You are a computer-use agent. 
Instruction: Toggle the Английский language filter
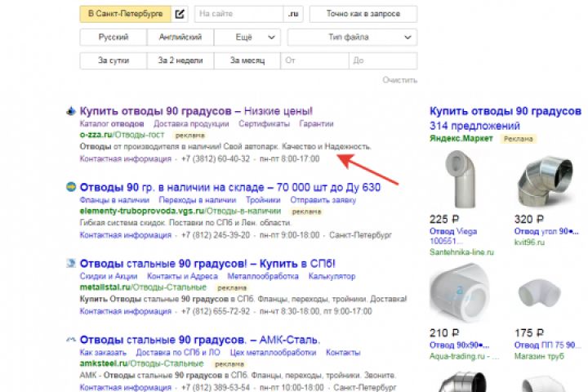click(x=180, y=37)
